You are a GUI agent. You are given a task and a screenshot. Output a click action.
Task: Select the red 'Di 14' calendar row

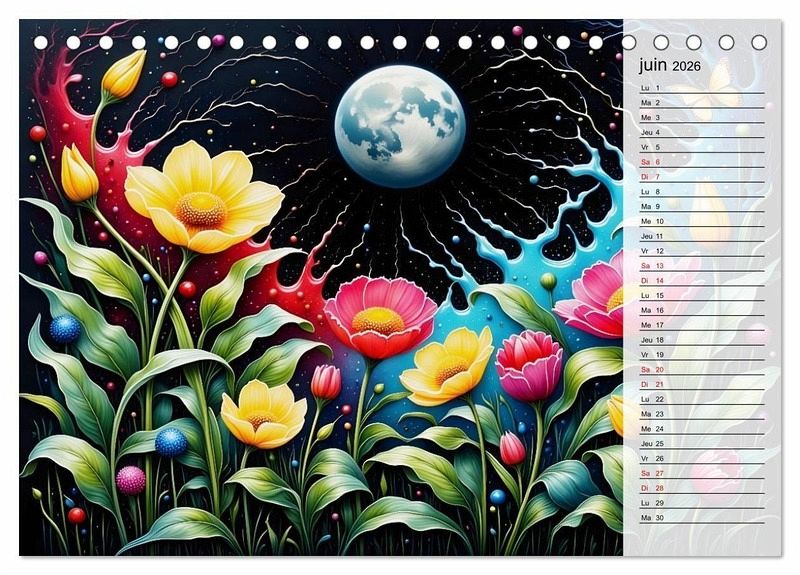(x=703, y=280)
